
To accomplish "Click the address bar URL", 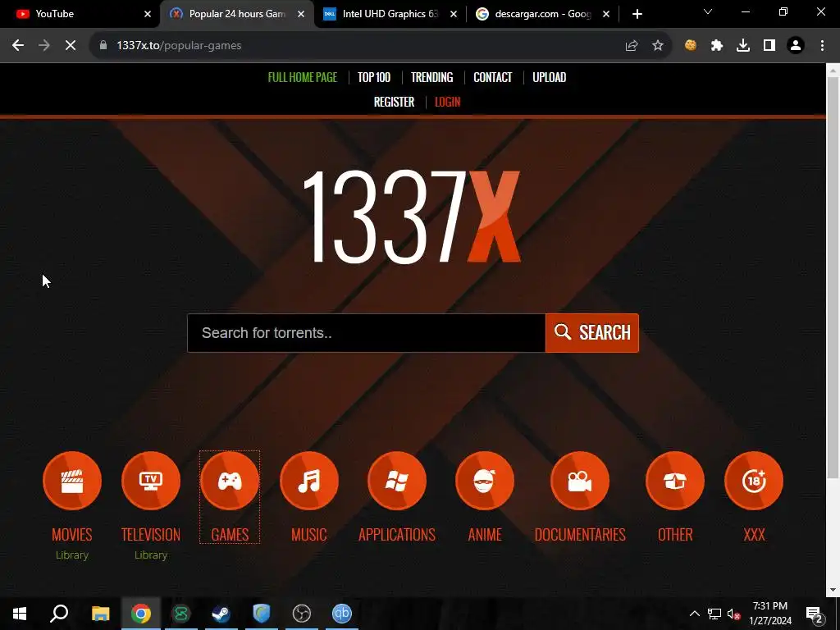I will pos(179,46).
